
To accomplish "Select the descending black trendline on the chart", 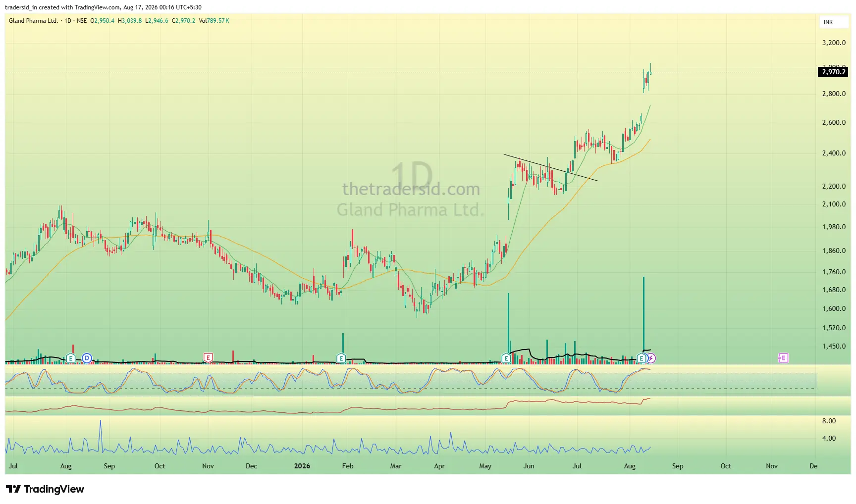I will [550, 168].
